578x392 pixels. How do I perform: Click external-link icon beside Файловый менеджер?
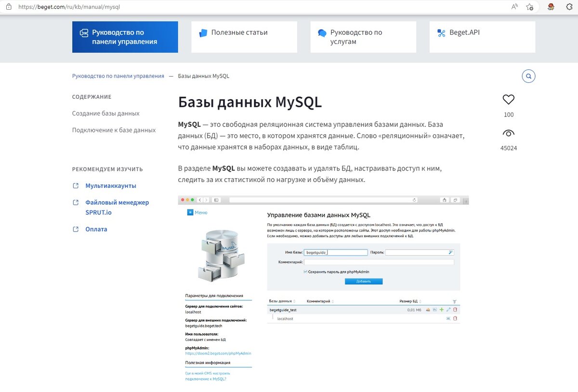click(x=75, y=202)
